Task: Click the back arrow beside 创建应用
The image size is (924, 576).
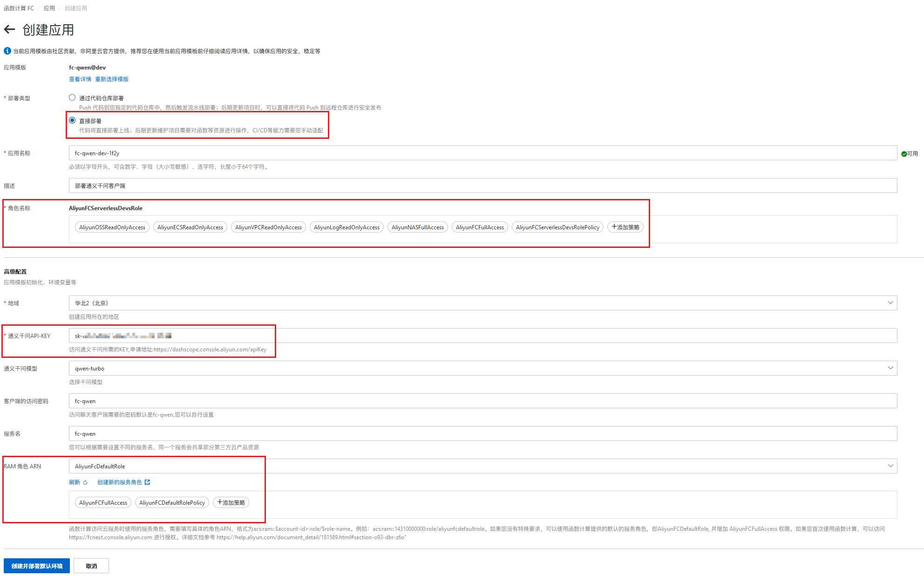Action: point(9,30)
